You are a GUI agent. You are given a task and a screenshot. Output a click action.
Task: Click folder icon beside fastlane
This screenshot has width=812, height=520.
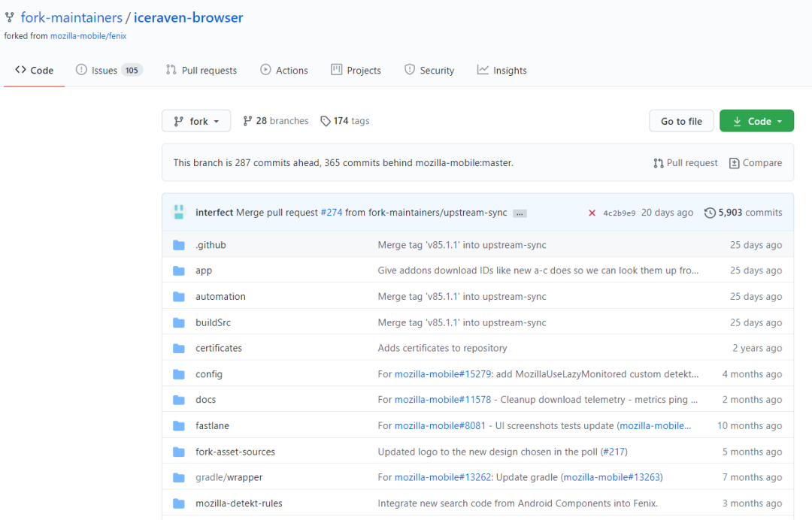[179, 426]
